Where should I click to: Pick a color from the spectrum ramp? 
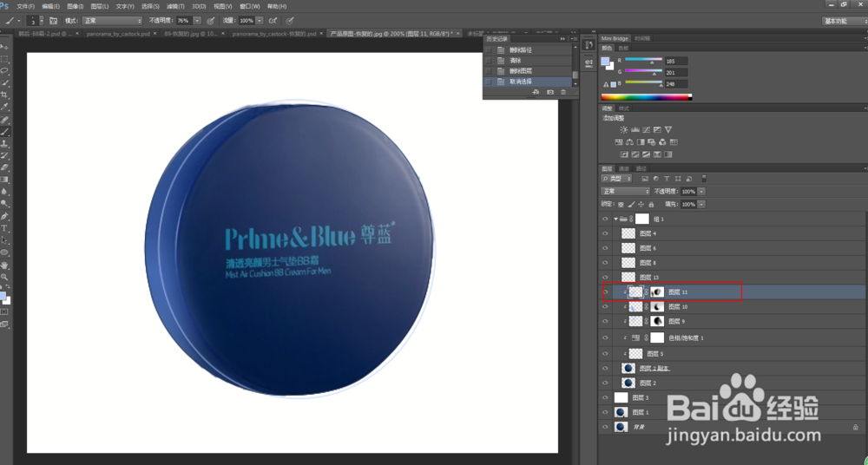point(646,97)
